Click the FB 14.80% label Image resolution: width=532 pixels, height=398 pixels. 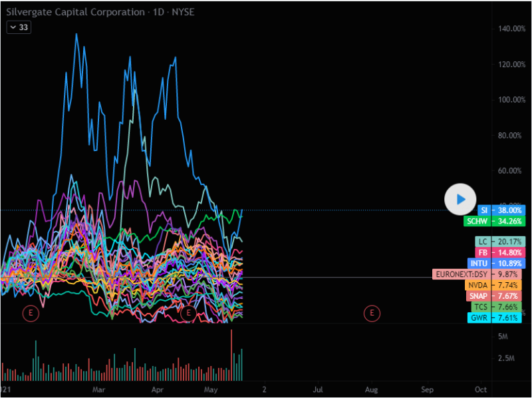pyautogui.click(x=500, y=253)
